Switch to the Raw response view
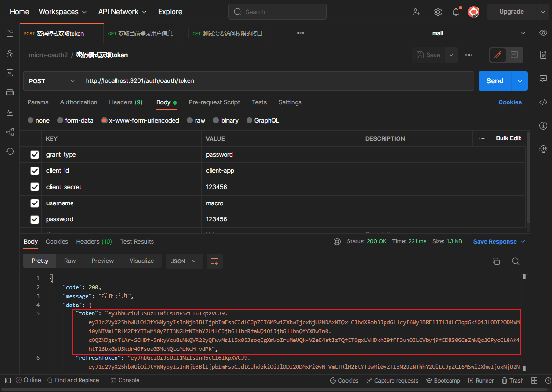 pyautogui.click(x=70, y=261)
